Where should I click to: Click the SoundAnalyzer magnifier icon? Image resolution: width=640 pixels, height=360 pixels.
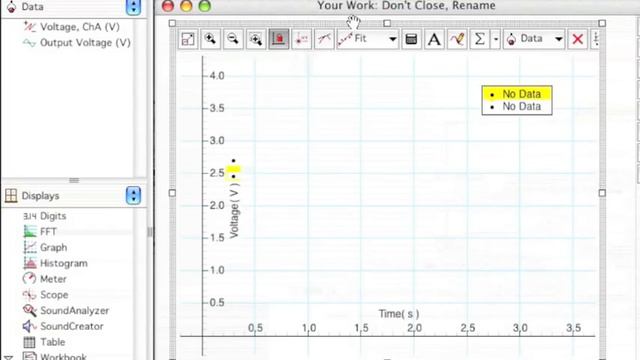pyautogui.click(x=29, y=311)
